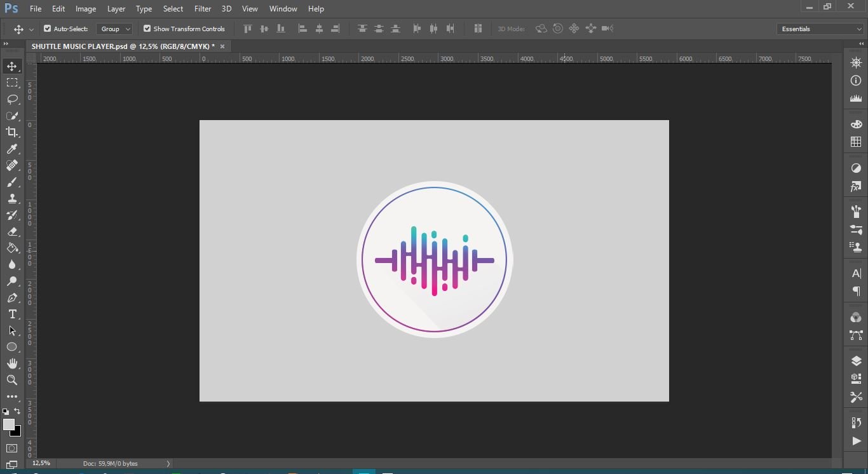Select the Horizontal Type tool
The width and height of the screenshot is (868, 474).
(12, 315)
